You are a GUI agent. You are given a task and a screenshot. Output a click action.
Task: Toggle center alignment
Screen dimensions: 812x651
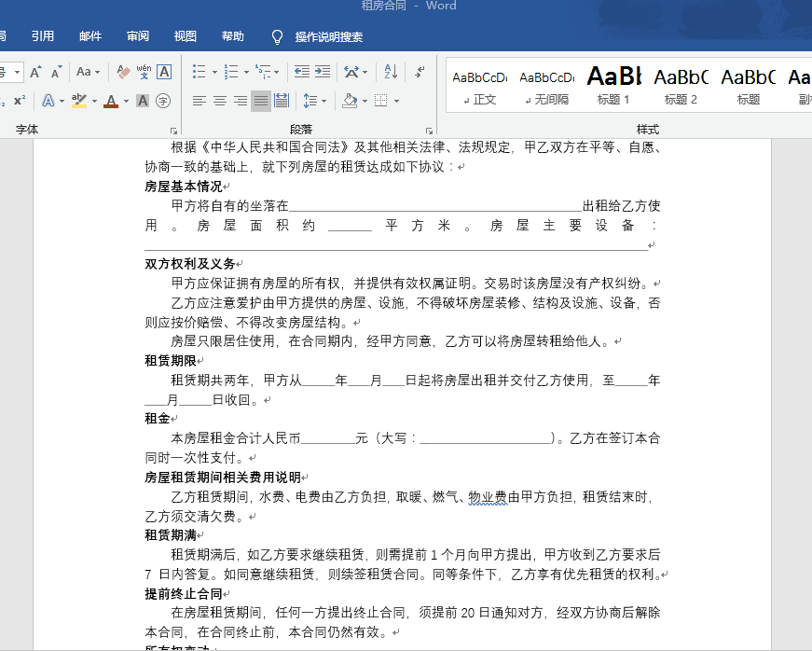tap(218, 101)
